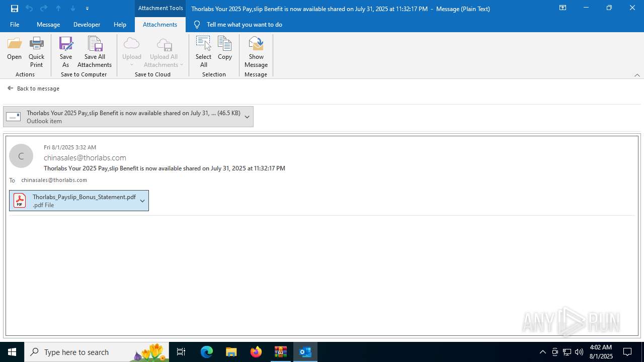Screen dimensions: 644x362
Task: Click Upload All Attachments button
Action: click(x=164, y=52)
